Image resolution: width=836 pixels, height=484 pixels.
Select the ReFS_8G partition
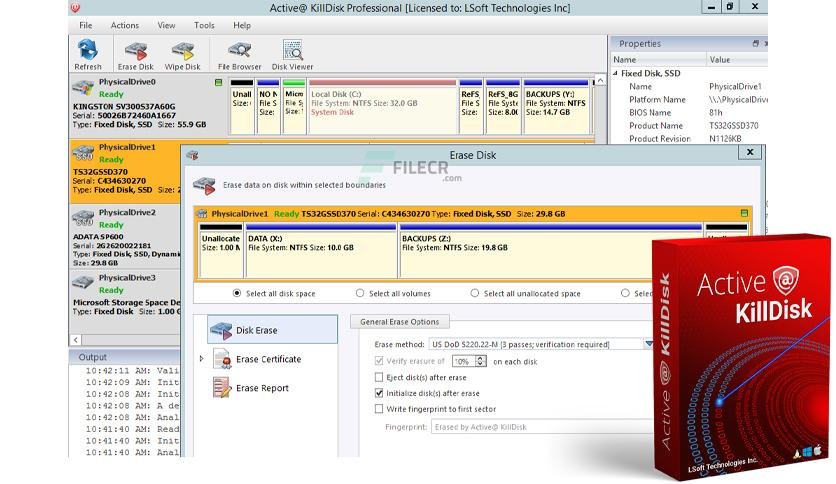point(503,106)
